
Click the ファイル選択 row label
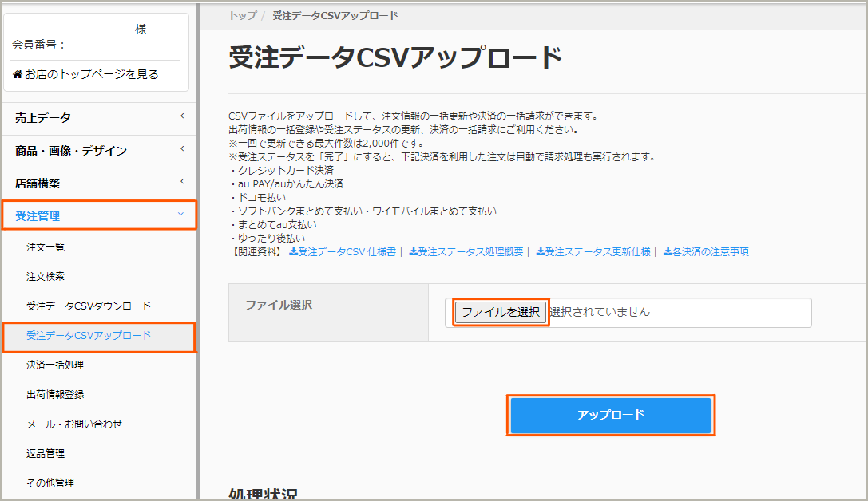(x=279, y=305)
